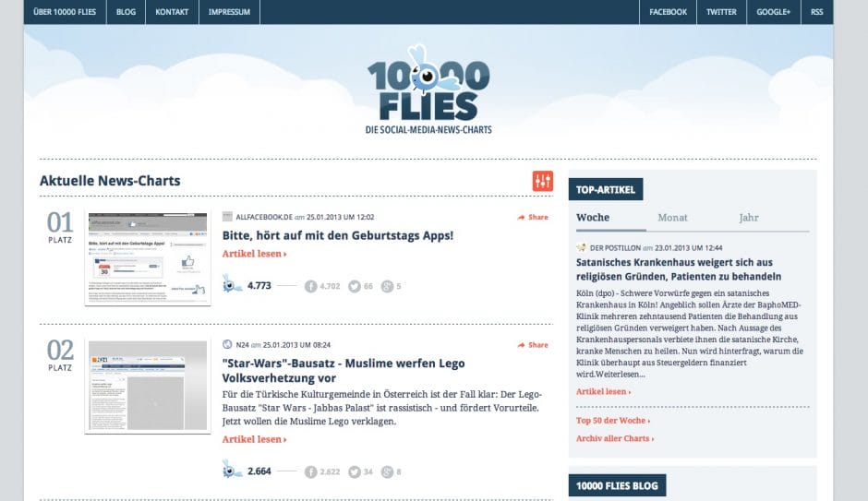Click the fly icon beside 4.773
868x501 pixels.
(x=232, y=284)
